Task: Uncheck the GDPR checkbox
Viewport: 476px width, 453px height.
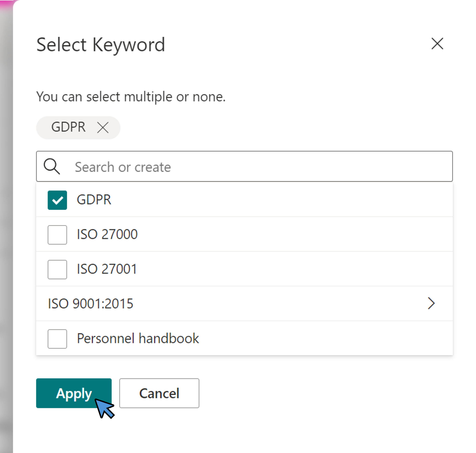Action: point(57,200)
